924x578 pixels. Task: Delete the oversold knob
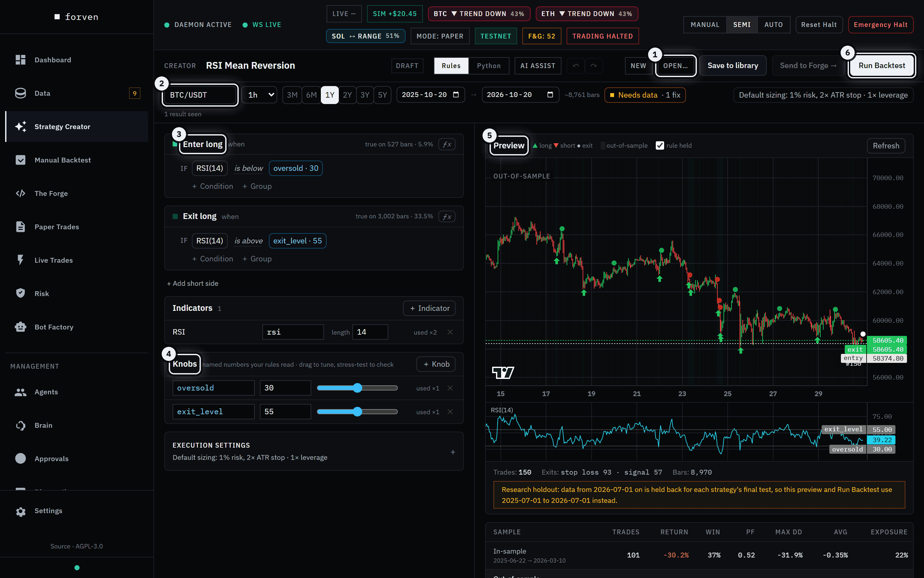(450, 388)
